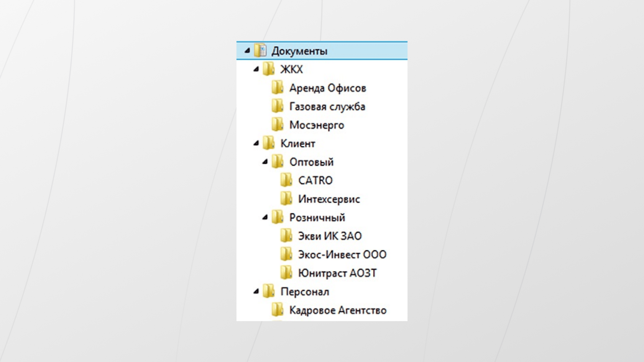Click the Персонал folder icon
Image resolution: width=644 pixels, height=362 pixels.
tap(269, 291)
